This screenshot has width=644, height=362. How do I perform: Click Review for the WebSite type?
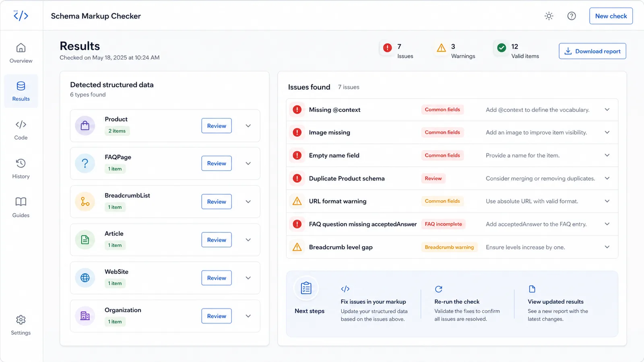(217, 278)
